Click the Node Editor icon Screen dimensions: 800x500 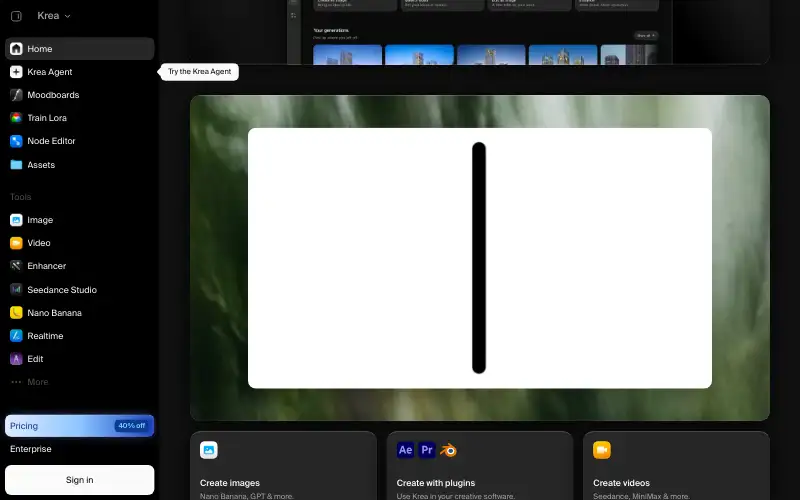(x=16, y=141)
